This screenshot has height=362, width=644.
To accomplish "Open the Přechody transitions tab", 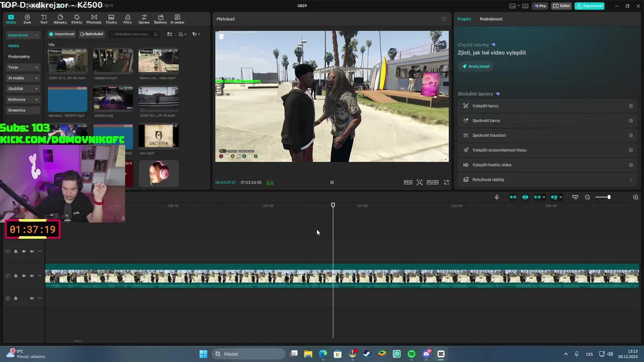I will pos(94,19).
